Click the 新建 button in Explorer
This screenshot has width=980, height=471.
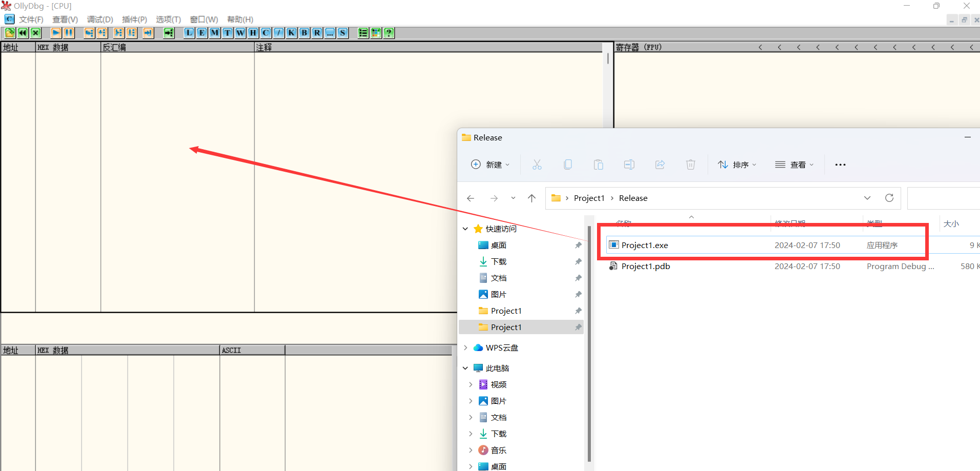point(490,165)
